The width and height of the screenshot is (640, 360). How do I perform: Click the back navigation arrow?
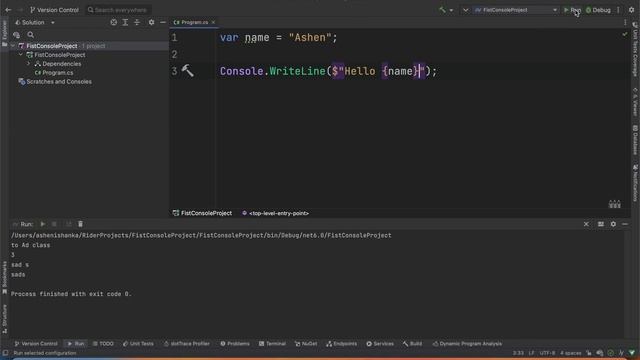point(8,10)
